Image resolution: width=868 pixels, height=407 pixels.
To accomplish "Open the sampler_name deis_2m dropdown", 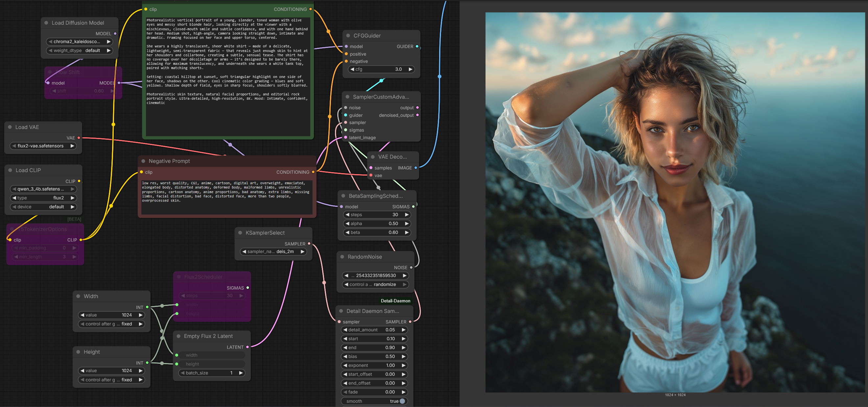I will (273, 252).
